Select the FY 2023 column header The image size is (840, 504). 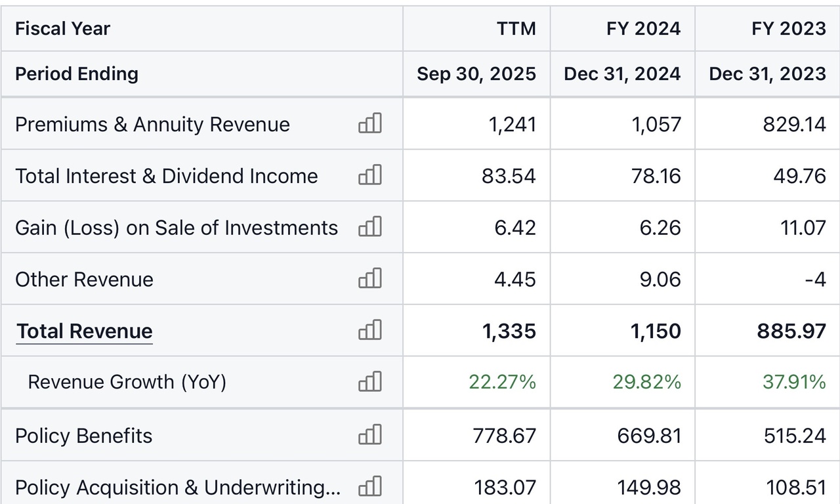(x=788, y=29)
